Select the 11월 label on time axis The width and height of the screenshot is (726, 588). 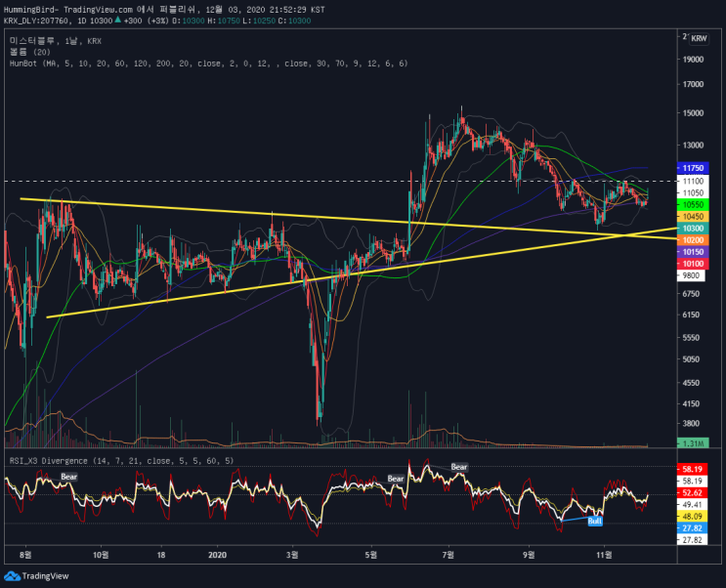604,555
